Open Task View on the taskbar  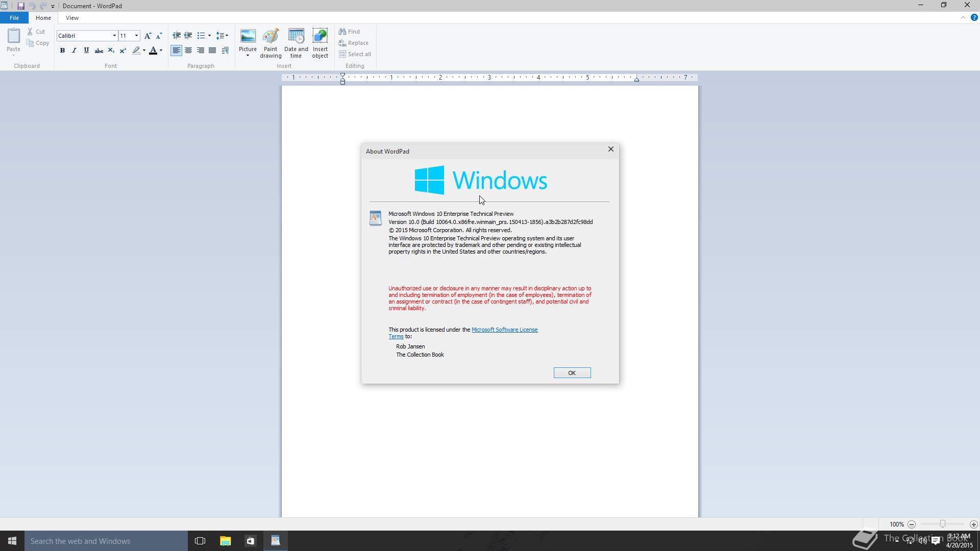pos(200,541)
